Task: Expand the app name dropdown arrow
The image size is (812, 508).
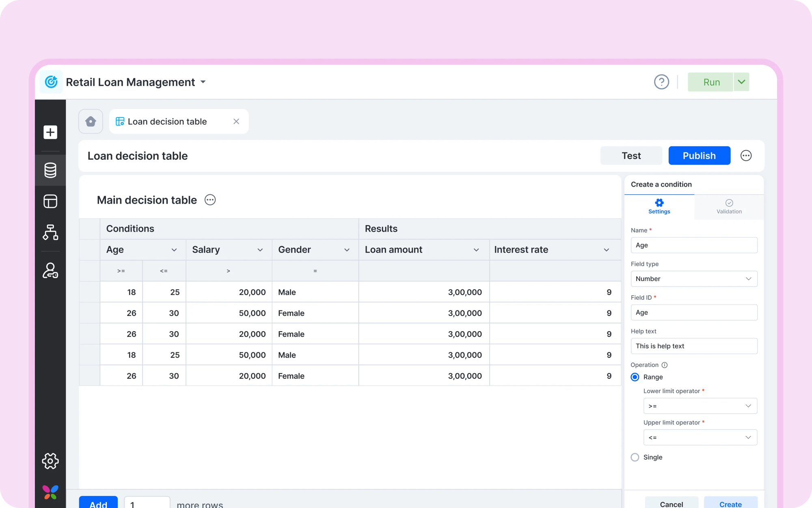Action: tap(203, 82)
